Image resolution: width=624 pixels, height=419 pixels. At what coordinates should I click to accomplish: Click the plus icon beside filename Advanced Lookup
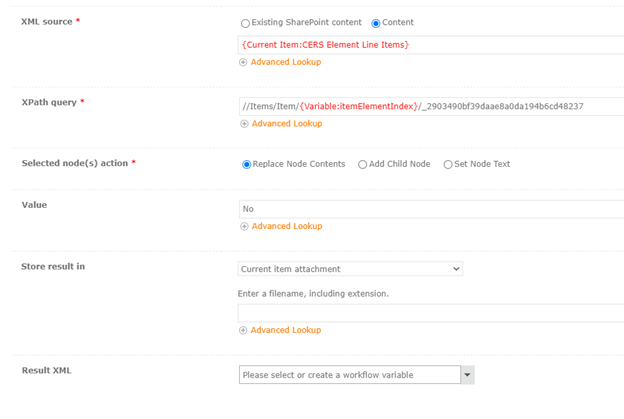[x=243, y=330]
